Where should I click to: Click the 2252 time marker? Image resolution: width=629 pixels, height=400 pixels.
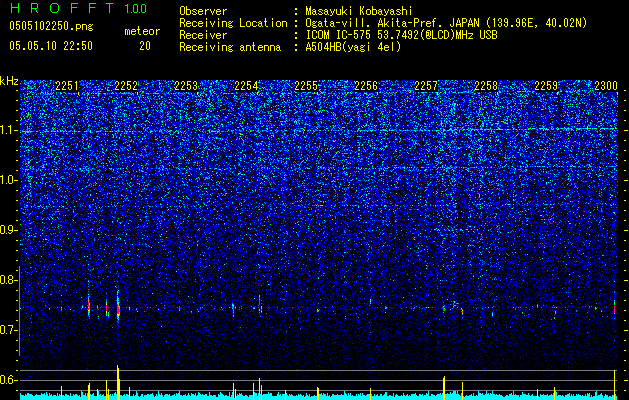[126, 86]
